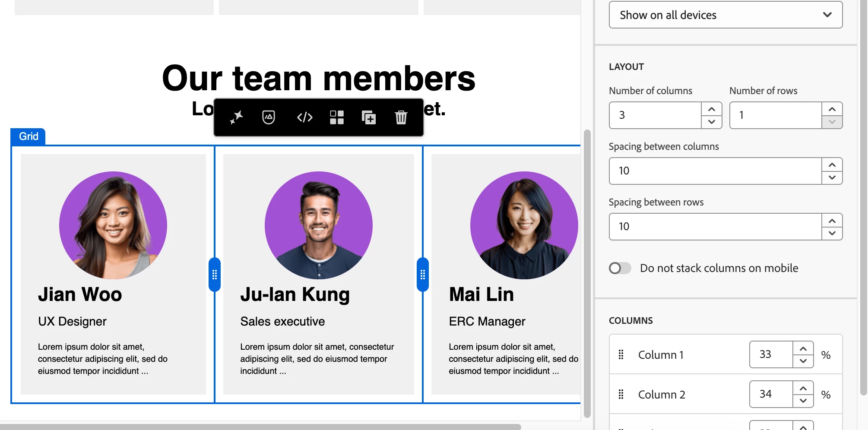Select Jian Woo's profile photo

113,225
